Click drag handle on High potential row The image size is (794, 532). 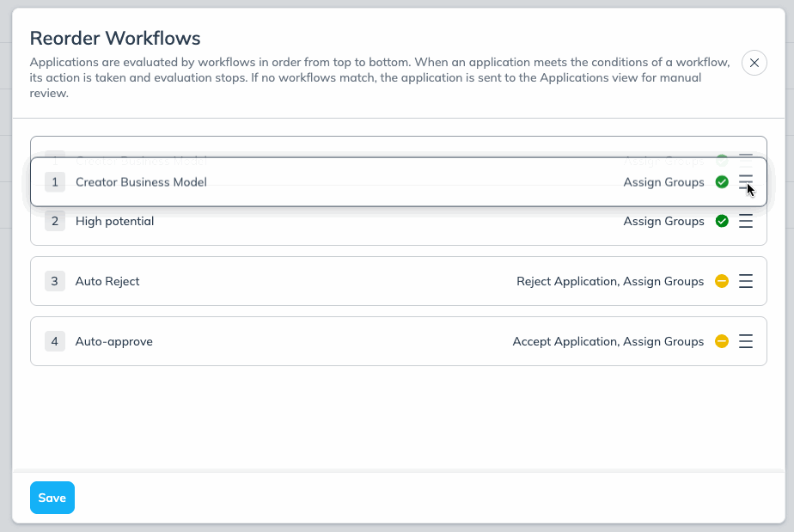click(746, 221)
